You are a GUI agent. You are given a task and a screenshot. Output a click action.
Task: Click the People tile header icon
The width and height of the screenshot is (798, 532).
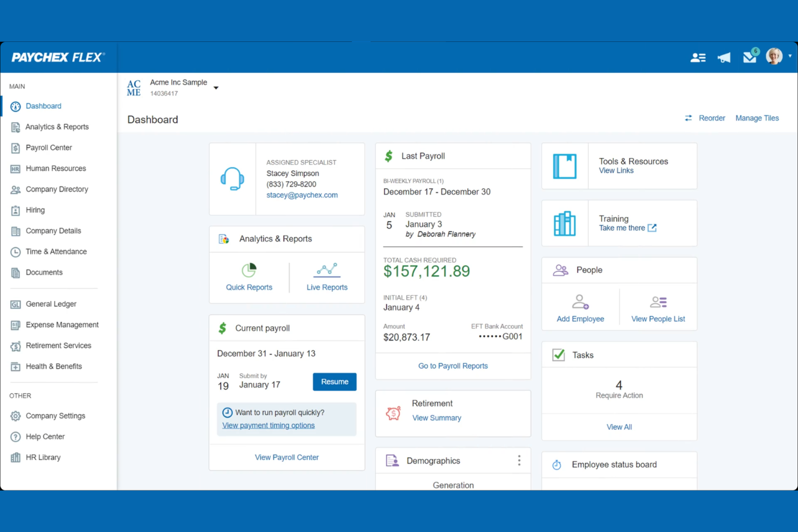coord(561,270)
